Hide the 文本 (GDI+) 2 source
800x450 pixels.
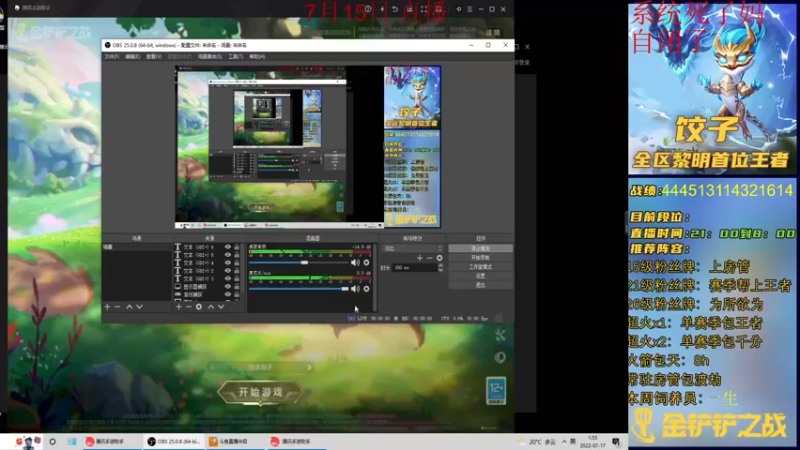(228, 270)
